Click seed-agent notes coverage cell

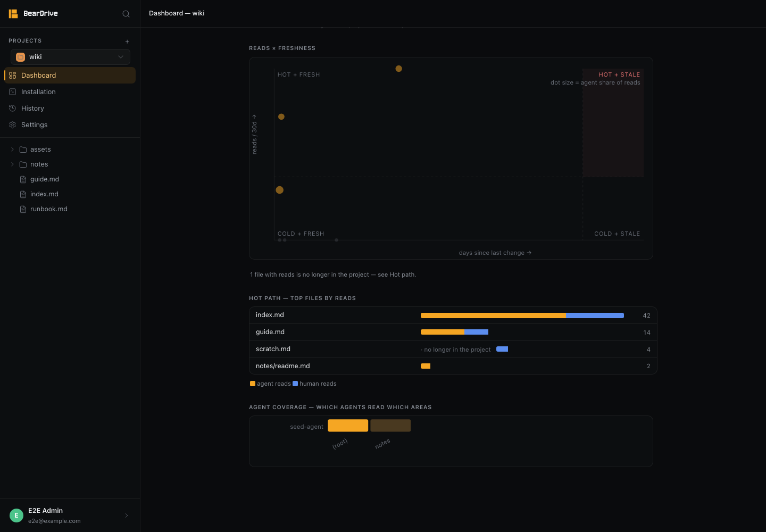point(390,426)
